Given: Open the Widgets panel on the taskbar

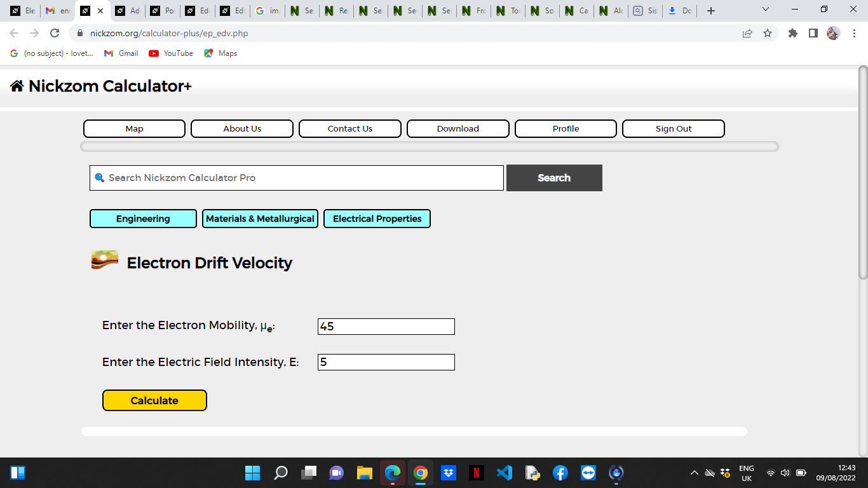Looking at the screenshot, I should click(x=18, y=473).
